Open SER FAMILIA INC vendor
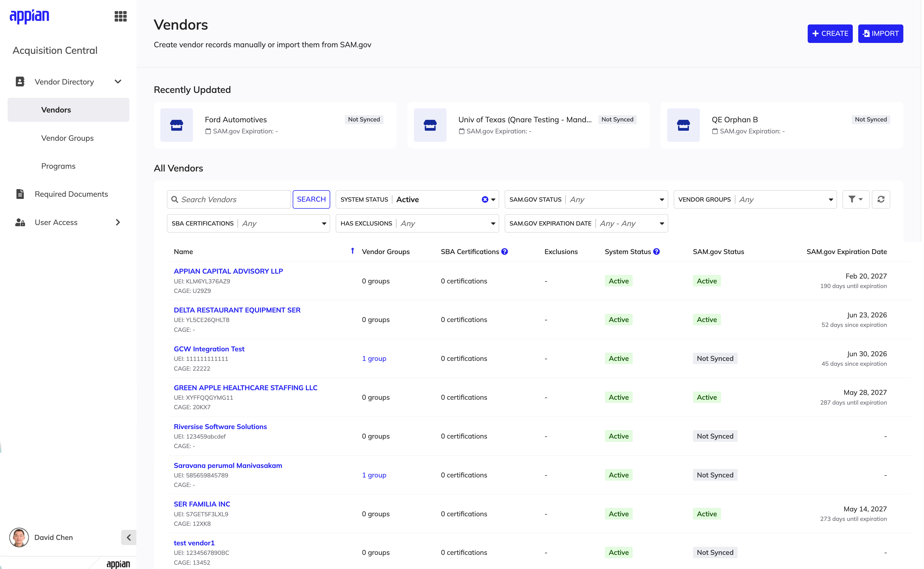 point(202,504)
